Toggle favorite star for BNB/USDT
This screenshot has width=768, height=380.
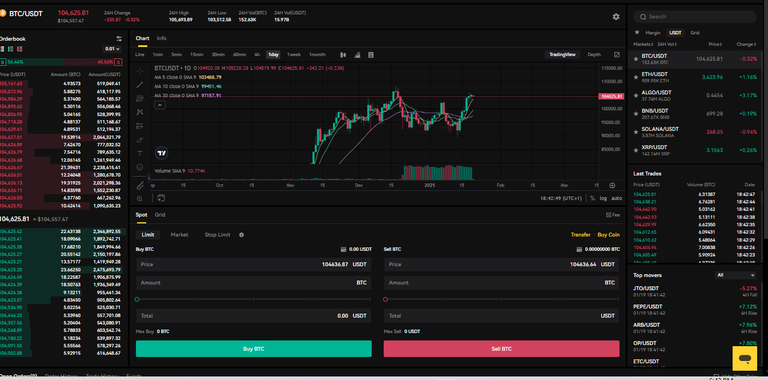click(636, 114)
